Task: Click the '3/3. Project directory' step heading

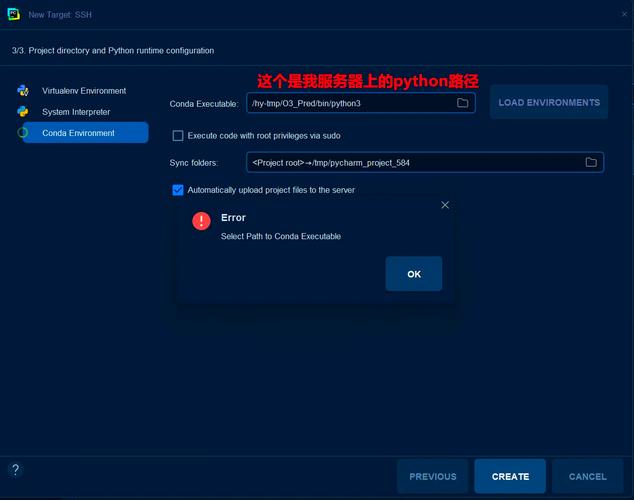Action: [113, 51]
